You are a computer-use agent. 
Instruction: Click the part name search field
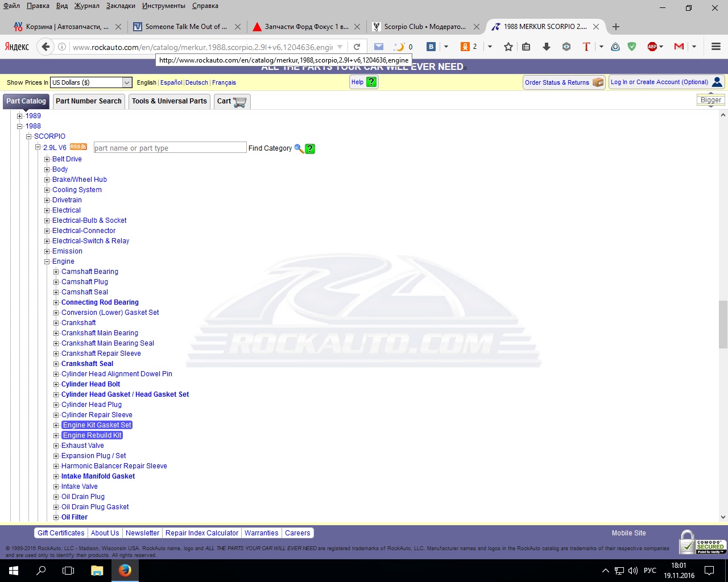pos(170,148)
